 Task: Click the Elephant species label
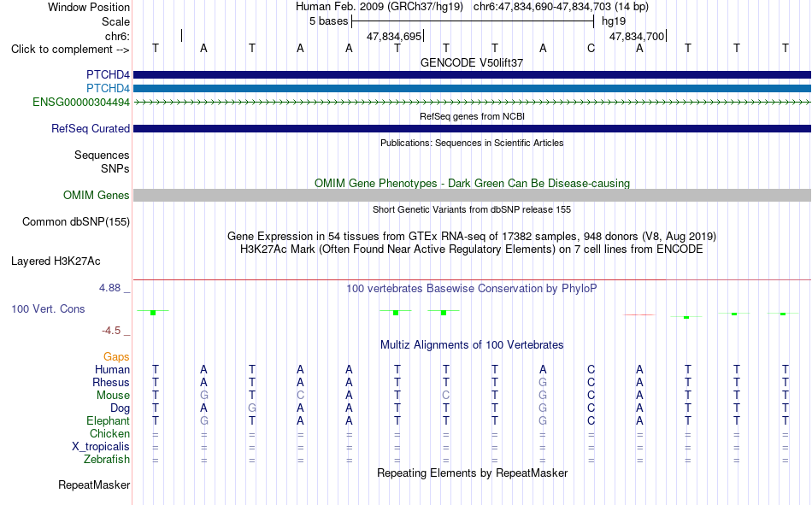[109, 420]
